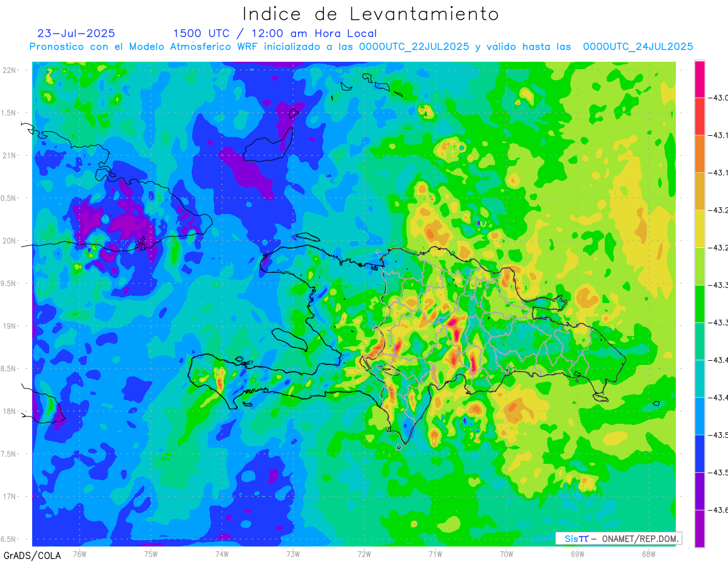728x562 pixels.
Task: Click the "18N" latitude label
Action: (x=10, y=412)
